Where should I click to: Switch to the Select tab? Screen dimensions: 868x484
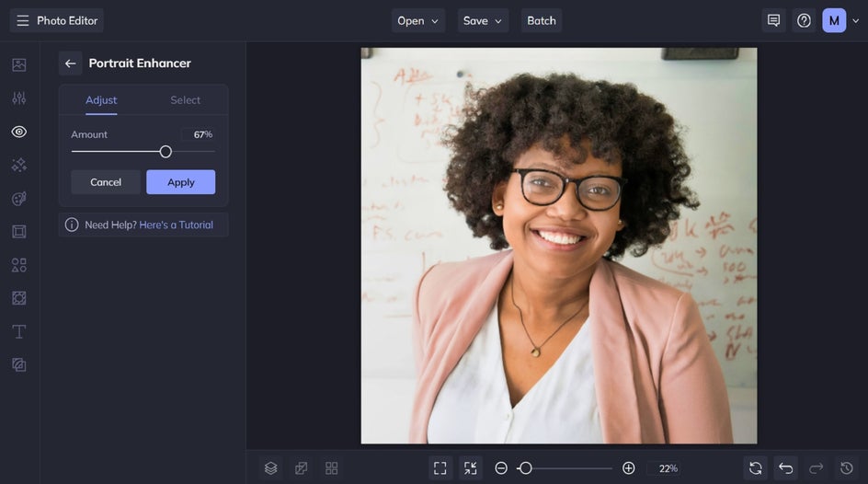(x=186, y=100)
